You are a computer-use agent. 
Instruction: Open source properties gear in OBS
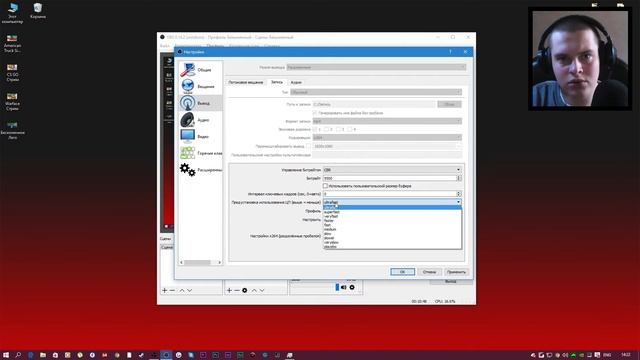tap(244, 290)
